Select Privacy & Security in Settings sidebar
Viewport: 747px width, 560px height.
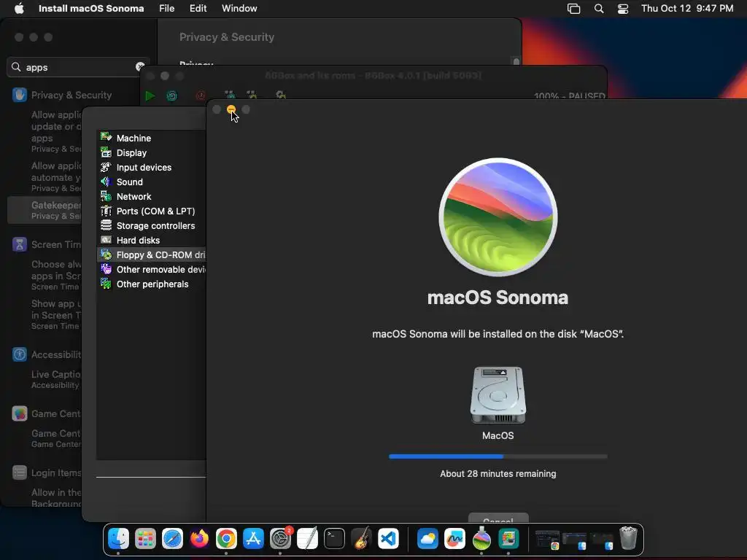62,95
